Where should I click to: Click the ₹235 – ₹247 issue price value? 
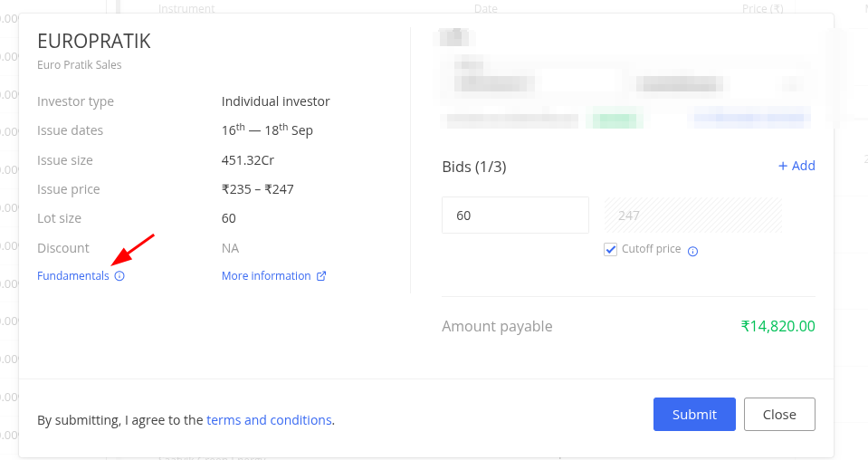pos(257,189)
